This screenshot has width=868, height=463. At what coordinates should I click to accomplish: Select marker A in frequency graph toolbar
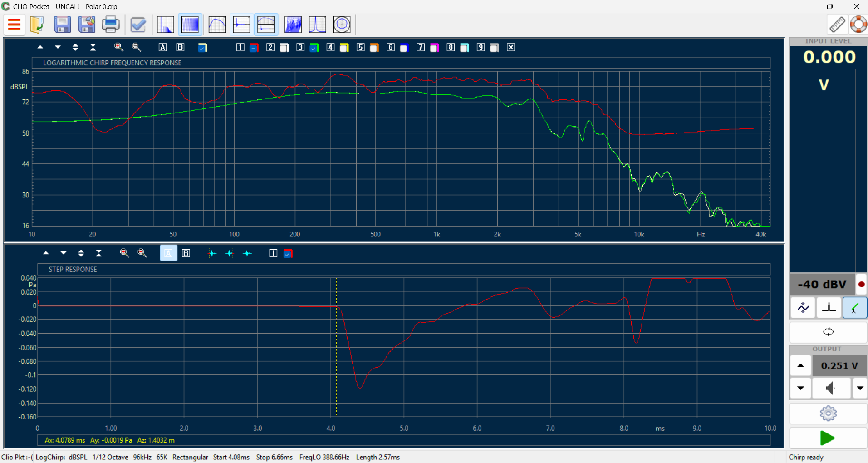tap(163, 47)
